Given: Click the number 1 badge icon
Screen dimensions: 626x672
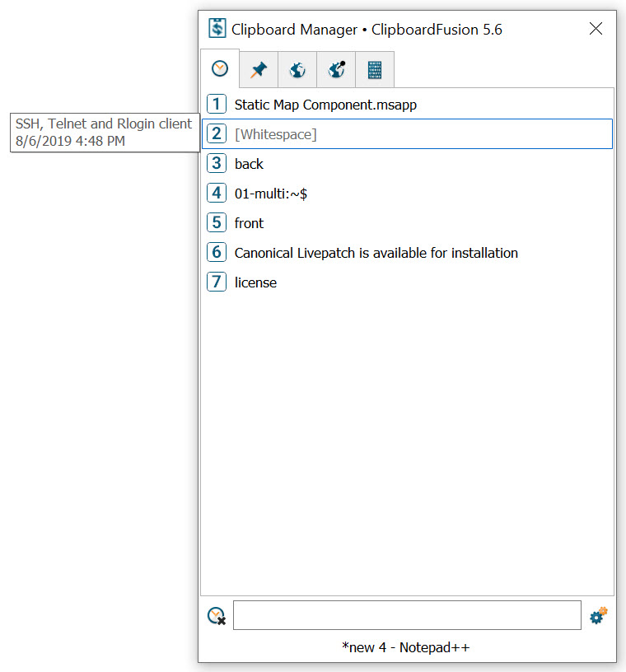Looking at the screenshot, I should pos(217,105).
